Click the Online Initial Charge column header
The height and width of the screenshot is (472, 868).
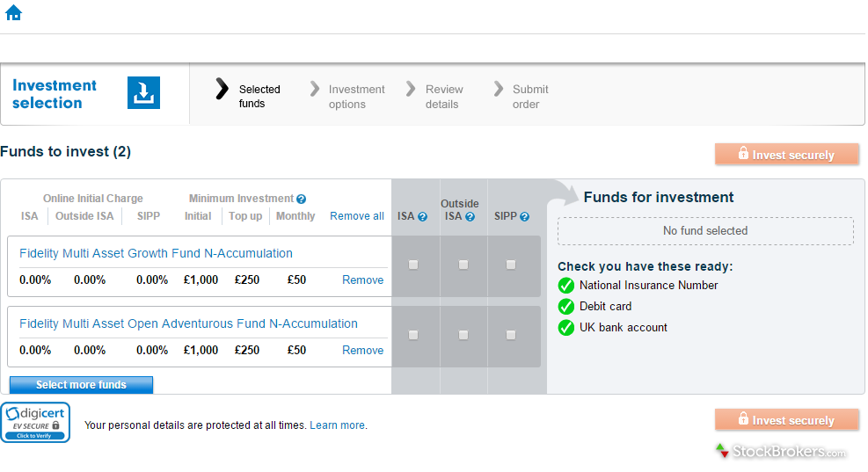[93, 199]
